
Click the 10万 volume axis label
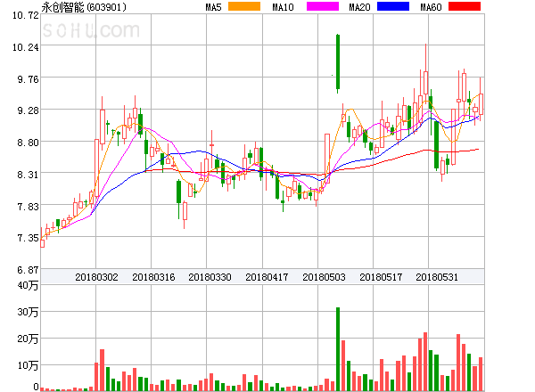[x=28, y=365]
